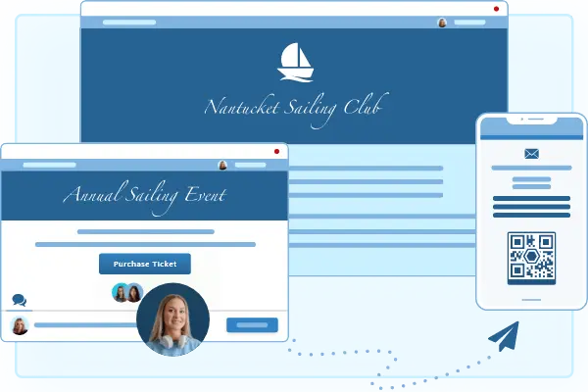Click the small commenter avatar beside the comment field
This screenshot has height=392, width=588.
17,324
